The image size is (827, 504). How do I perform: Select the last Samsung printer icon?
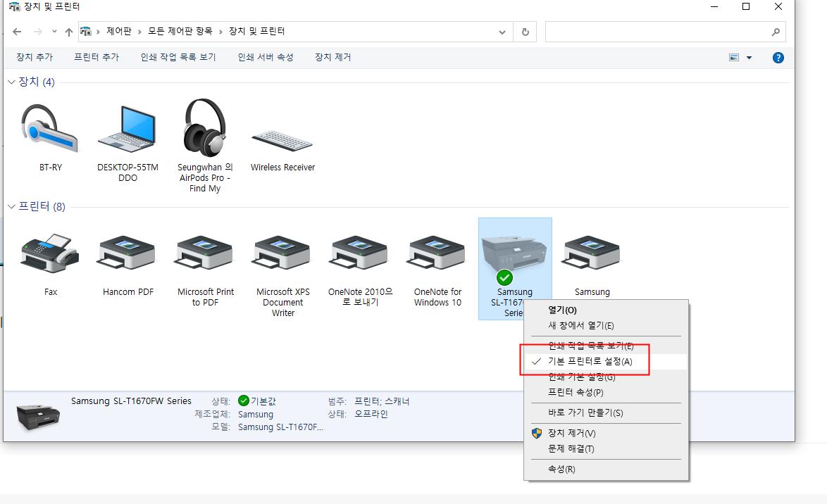pyautogui.click(x=592, y=253)
